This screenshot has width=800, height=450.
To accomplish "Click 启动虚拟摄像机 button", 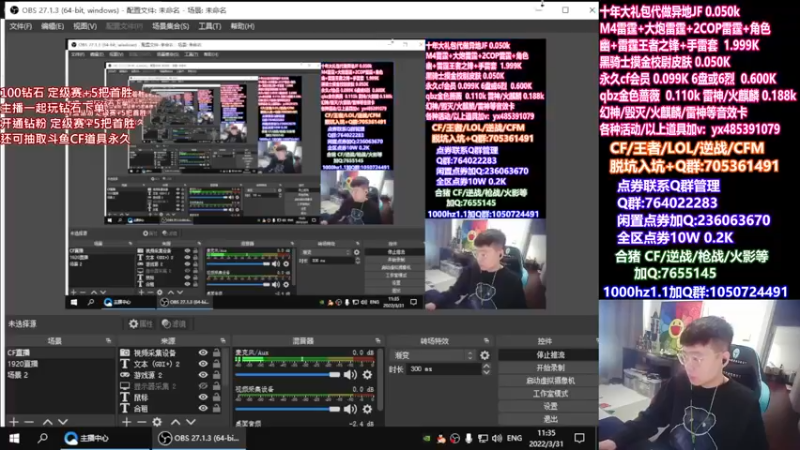I will (550, 381).
